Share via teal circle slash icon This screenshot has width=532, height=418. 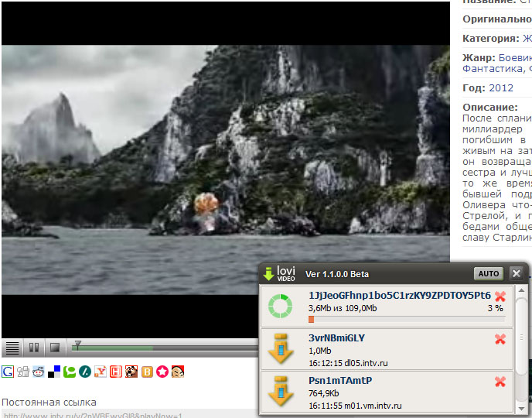pyautogui.click(x=85, y=372)
